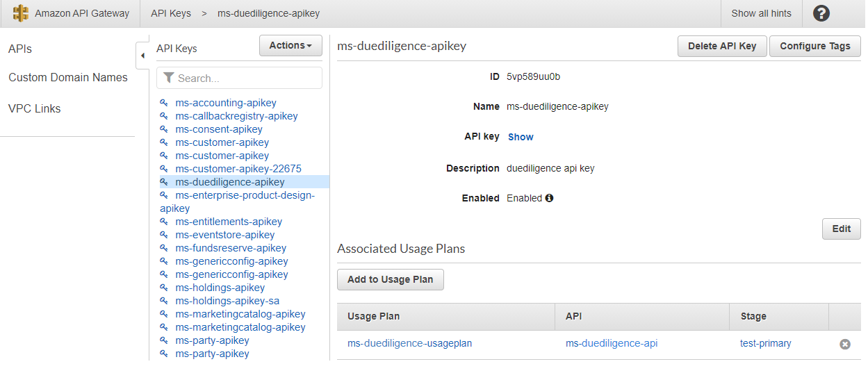Navigate to VPC Links
The width and height of the screenshot is (868, 380).
coord(35,108)
